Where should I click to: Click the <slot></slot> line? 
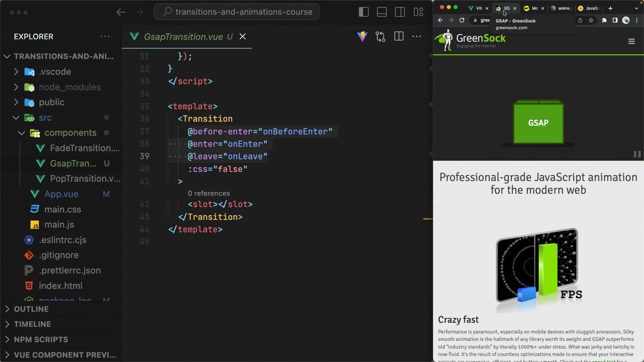(220, 204)
